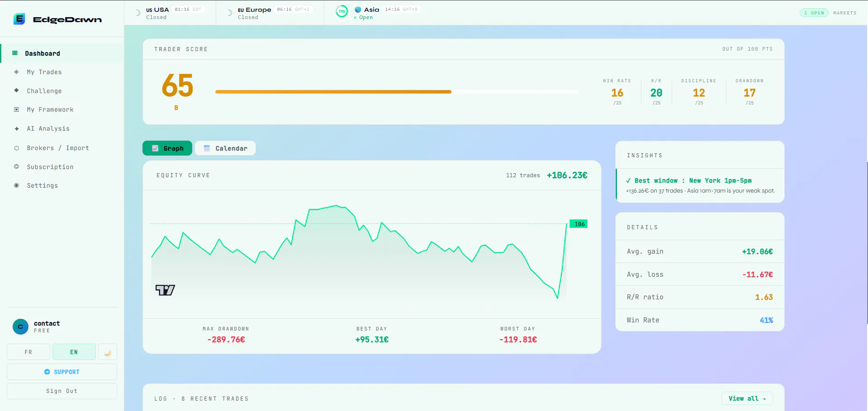Click the AI Analysis sparkle icon
This screenshot has height=411, width=868.
pyautogui.click(x=16, y=128)
